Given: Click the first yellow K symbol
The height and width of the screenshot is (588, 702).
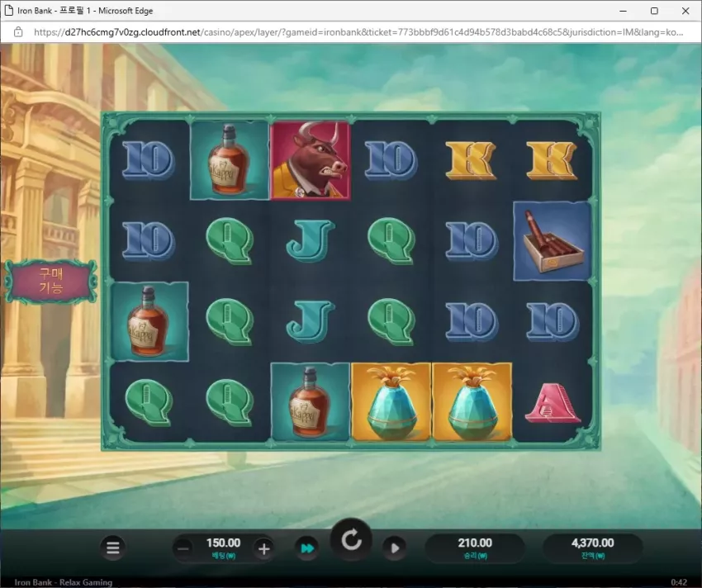Looking at the screenshot, I should pos(471,160).
